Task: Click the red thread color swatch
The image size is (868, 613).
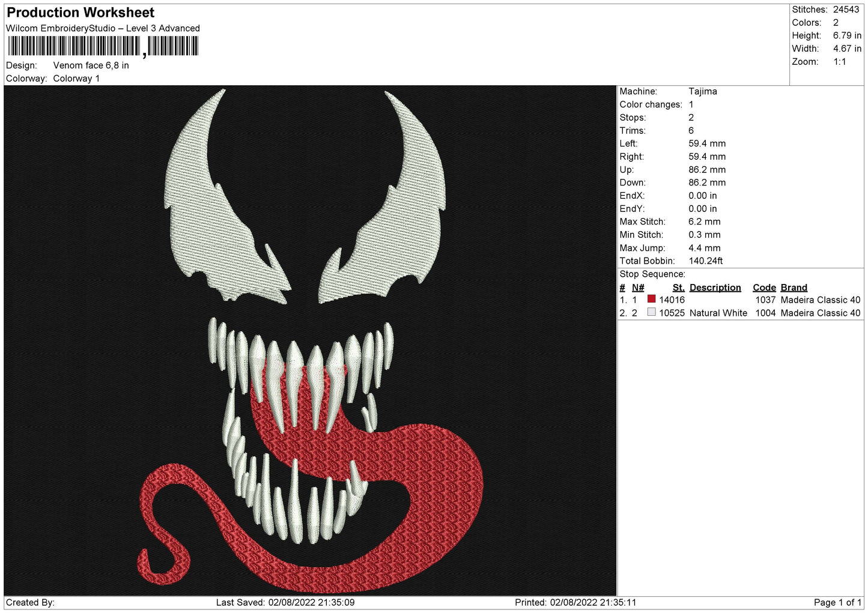Action: pyautogui.click(x=651, y=299)
